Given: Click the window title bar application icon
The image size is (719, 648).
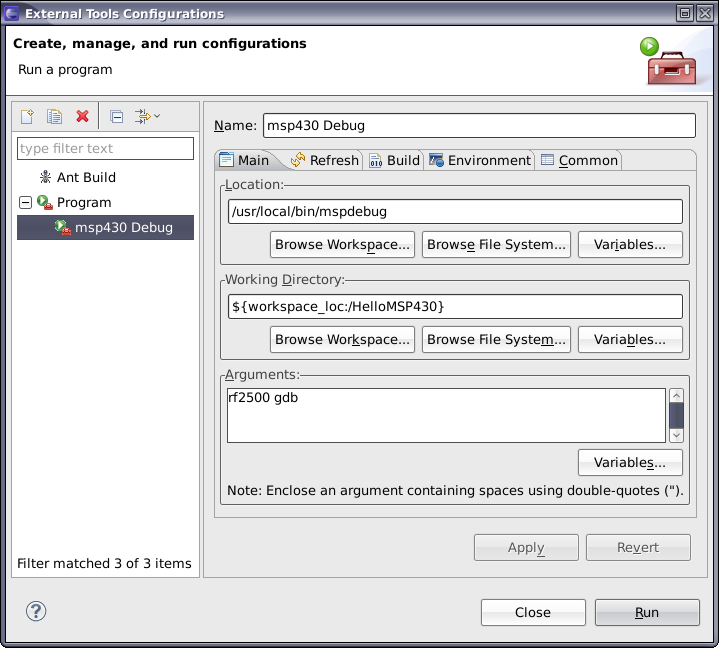Looking at the screenshot, I should pyautogui.click(x=11, y=13).
